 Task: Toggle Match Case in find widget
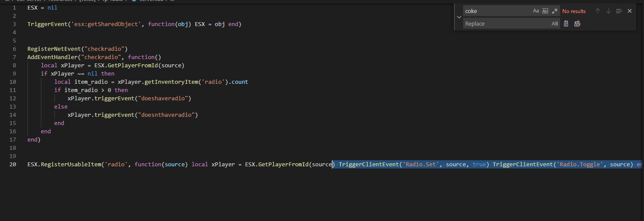coord(536,11)
